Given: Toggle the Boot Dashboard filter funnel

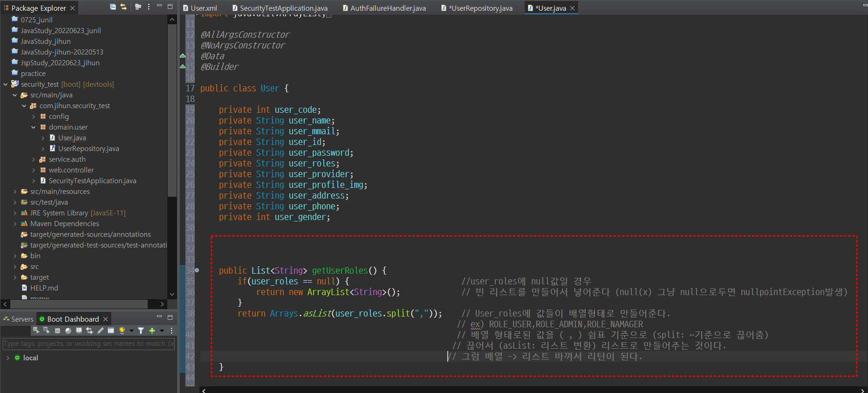Looking at the screenshot, I should 141,331.
